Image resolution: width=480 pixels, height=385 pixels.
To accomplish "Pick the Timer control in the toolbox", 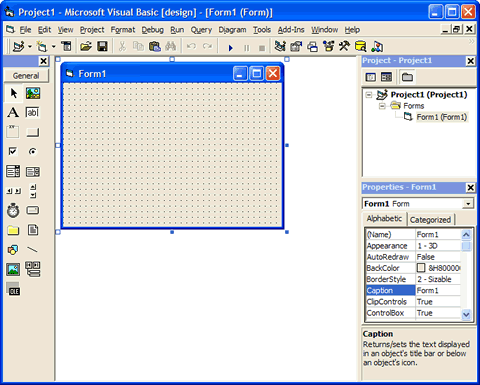I will coord(13,210).
